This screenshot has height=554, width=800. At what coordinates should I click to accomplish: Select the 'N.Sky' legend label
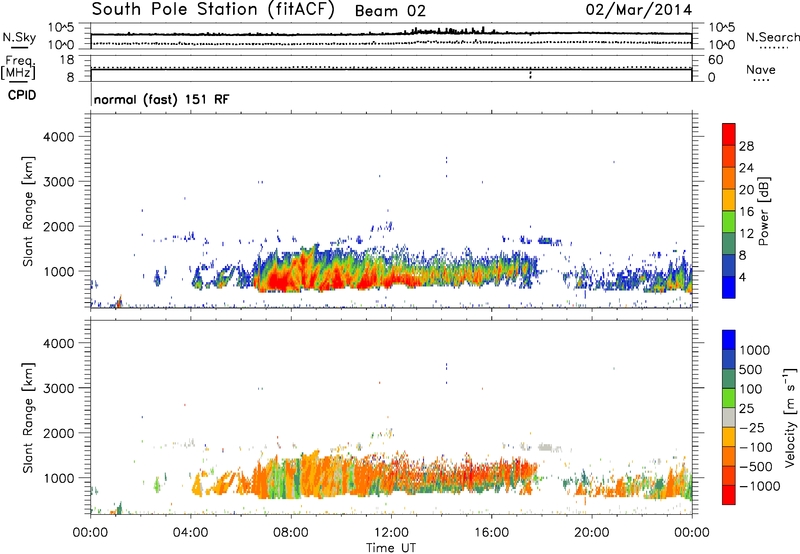click(19, 37)
